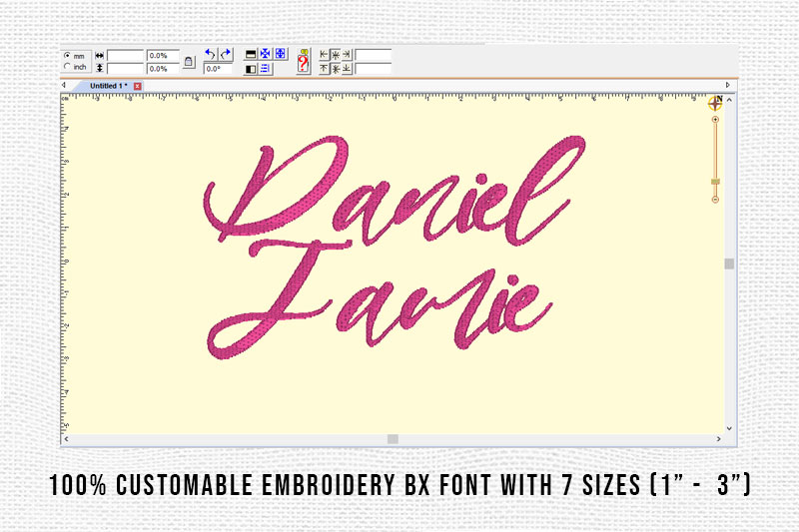Rotate left with the counterclockwise arrow
The image size is (799, 532).
[210, 54]
